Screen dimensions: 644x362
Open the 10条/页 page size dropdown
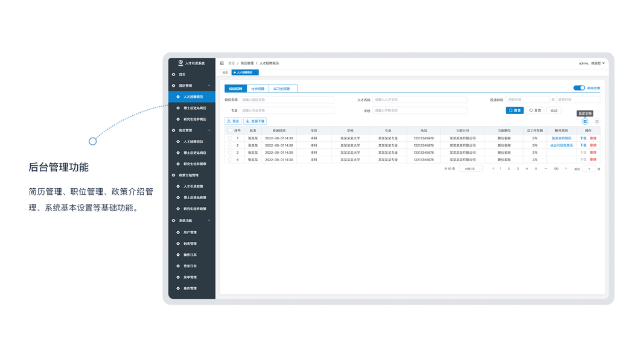click(x=471, y=169)
